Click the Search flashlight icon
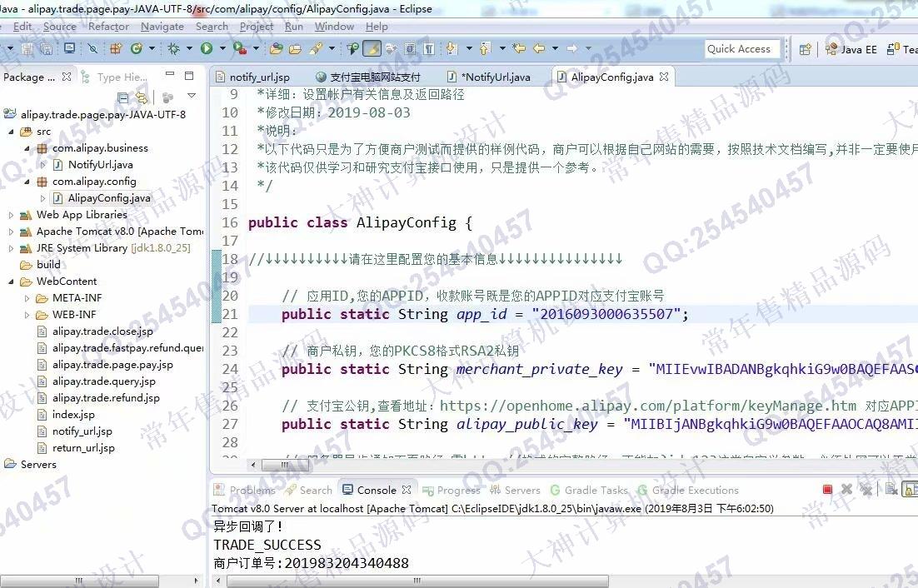918x588 pixels. [317, 48]
